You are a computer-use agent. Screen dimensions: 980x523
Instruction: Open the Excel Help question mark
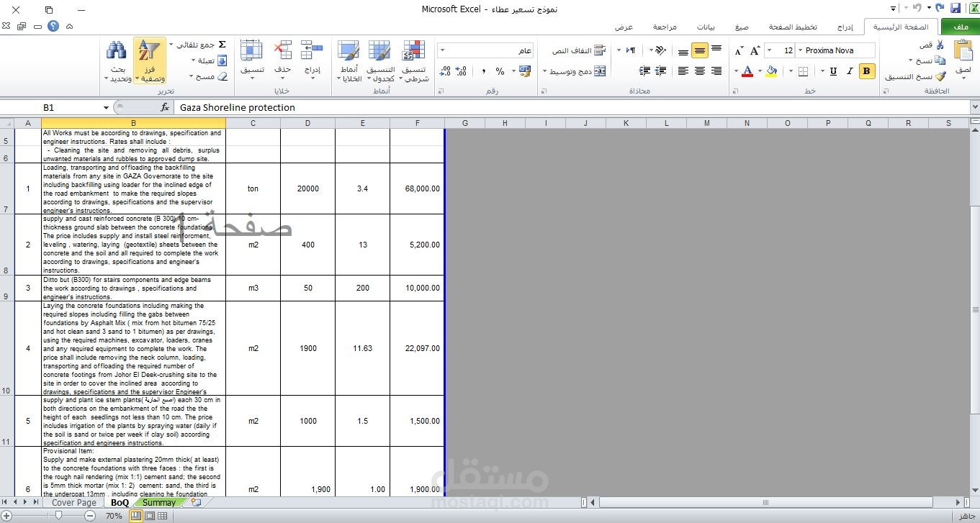point(53,26)
